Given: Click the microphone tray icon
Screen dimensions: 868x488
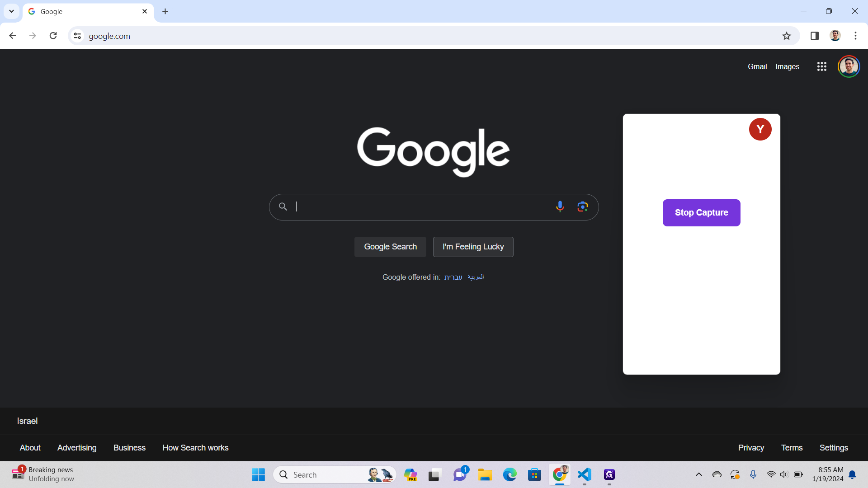Looking at the screenshot, I should pyautogui.click(x=753, y=475).
